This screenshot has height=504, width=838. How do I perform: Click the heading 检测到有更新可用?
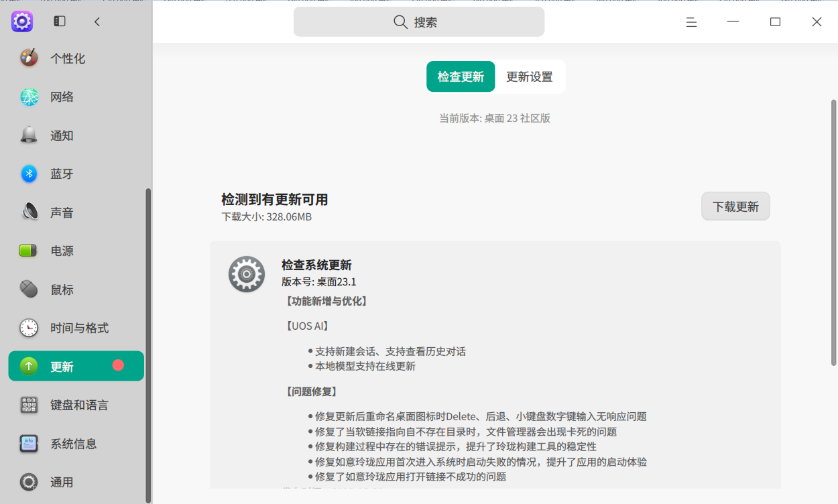click(275, 200)
